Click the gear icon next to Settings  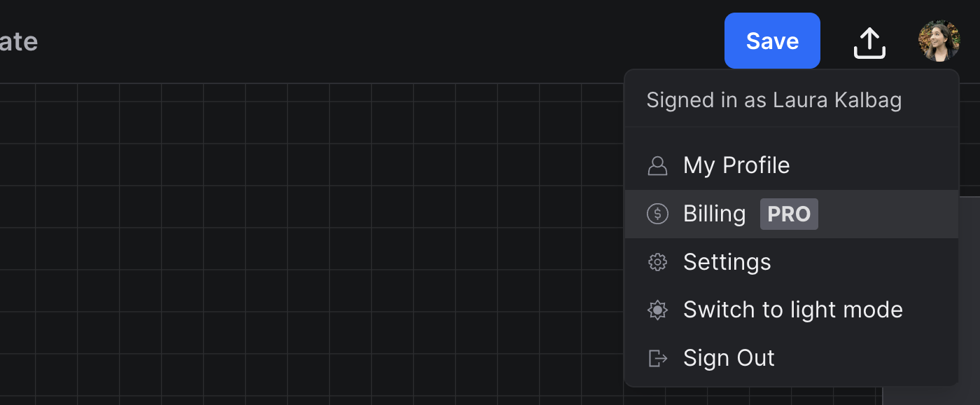click(x=657, y=262)
